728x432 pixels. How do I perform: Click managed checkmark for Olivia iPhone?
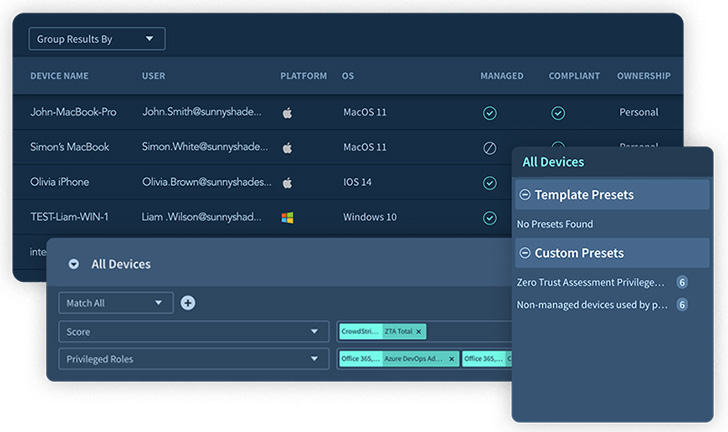489,183
